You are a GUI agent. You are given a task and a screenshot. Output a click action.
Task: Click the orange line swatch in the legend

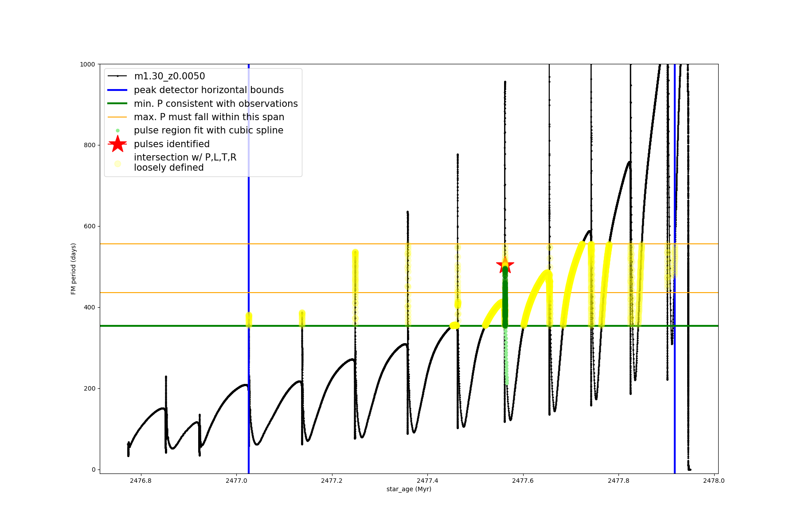tap(117, 117)
